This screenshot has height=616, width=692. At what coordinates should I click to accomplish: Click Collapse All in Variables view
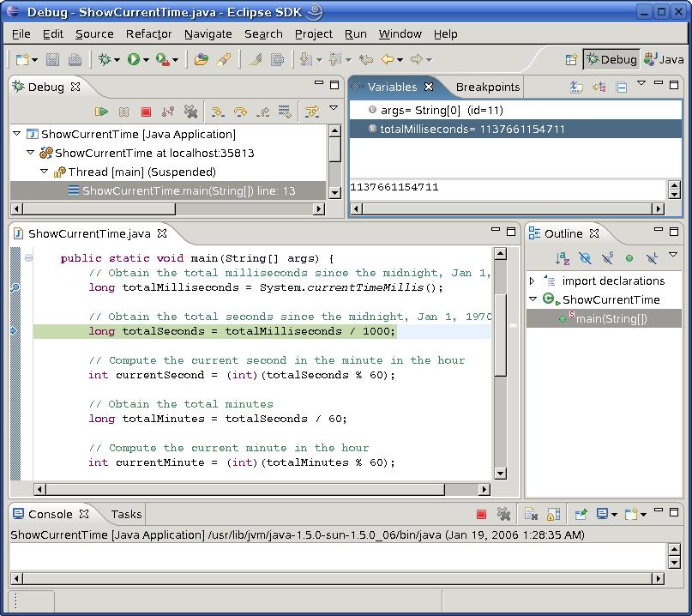tap(622, 88)
